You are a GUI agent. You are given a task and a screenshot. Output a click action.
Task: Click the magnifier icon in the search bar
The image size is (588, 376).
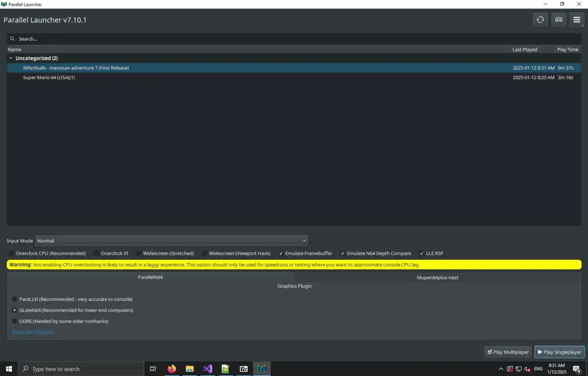click(x=12, y=39)
